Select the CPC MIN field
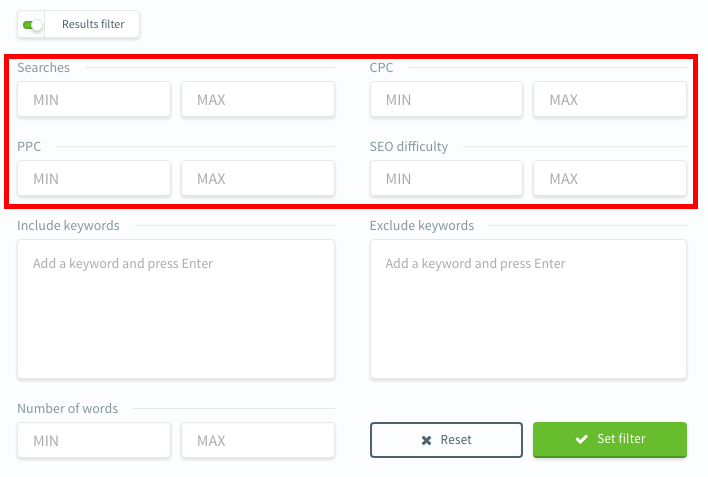Viewport: 708px width, 477px height. pyautogui.click(x=446, y=100)
